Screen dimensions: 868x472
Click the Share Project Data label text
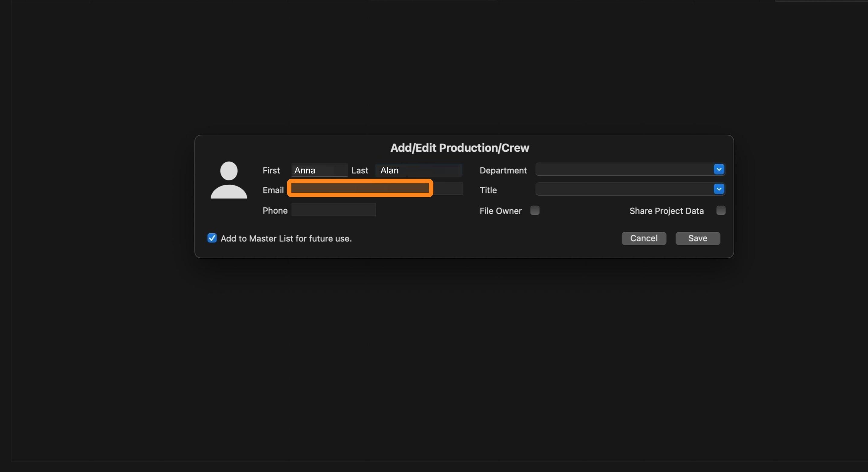[x=666, y=211]
